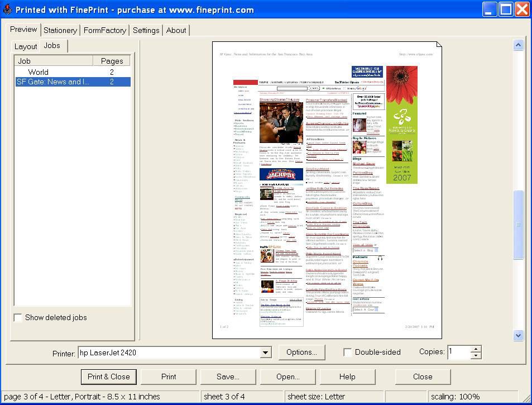
Task: Decrease copies with the down spinner arrow
Action: [x=476, y=356]
